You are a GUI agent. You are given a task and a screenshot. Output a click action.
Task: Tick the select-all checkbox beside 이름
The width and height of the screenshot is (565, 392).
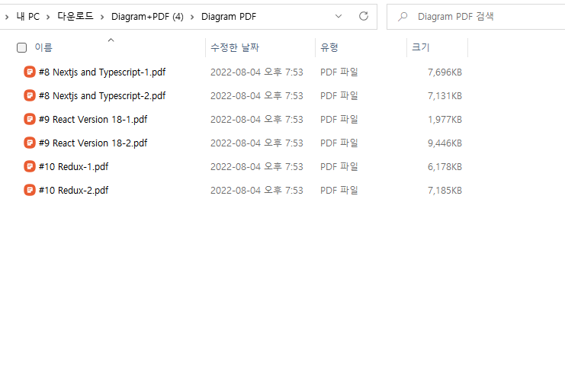(x=21, y=47)
